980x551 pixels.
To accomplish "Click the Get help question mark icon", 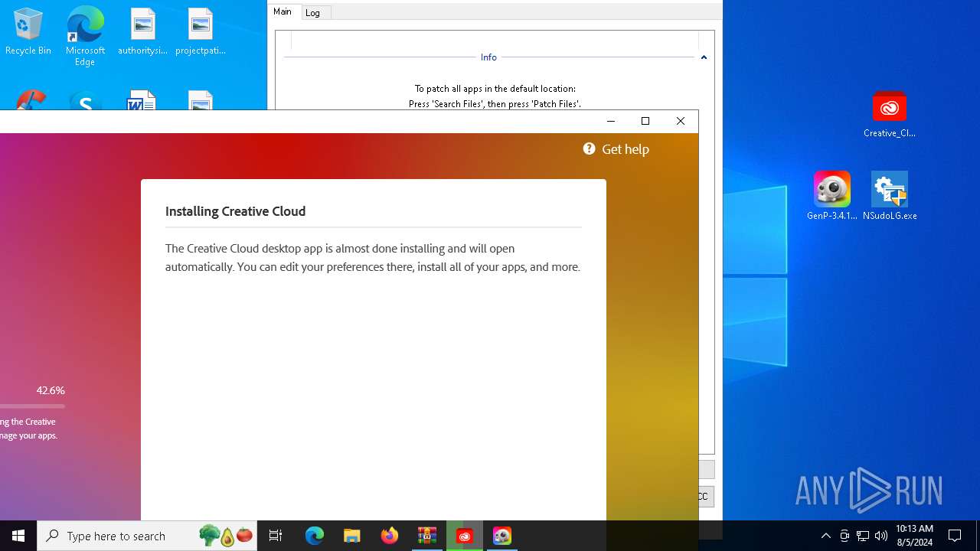I will click(589, 148).
